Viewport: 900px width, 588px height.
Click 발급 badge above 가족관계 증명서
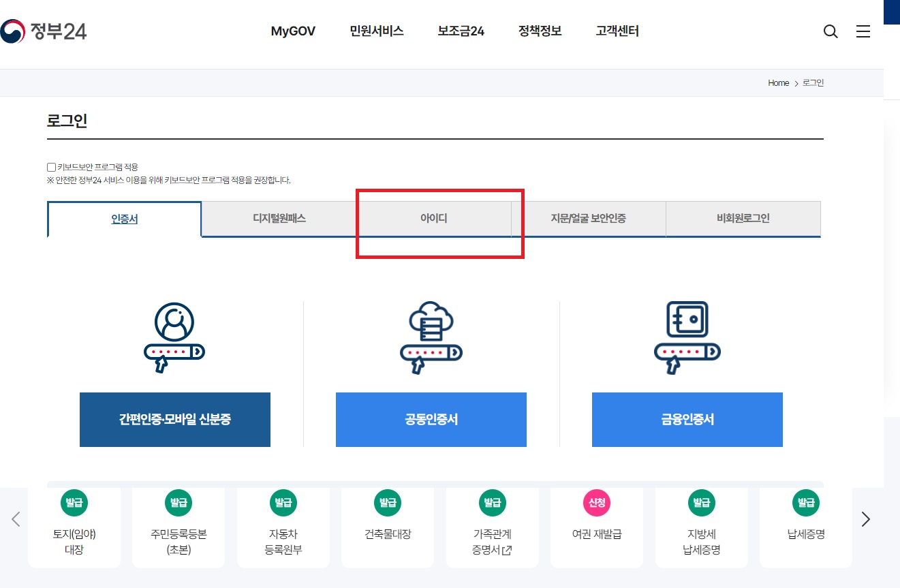(x=493, y=504)
